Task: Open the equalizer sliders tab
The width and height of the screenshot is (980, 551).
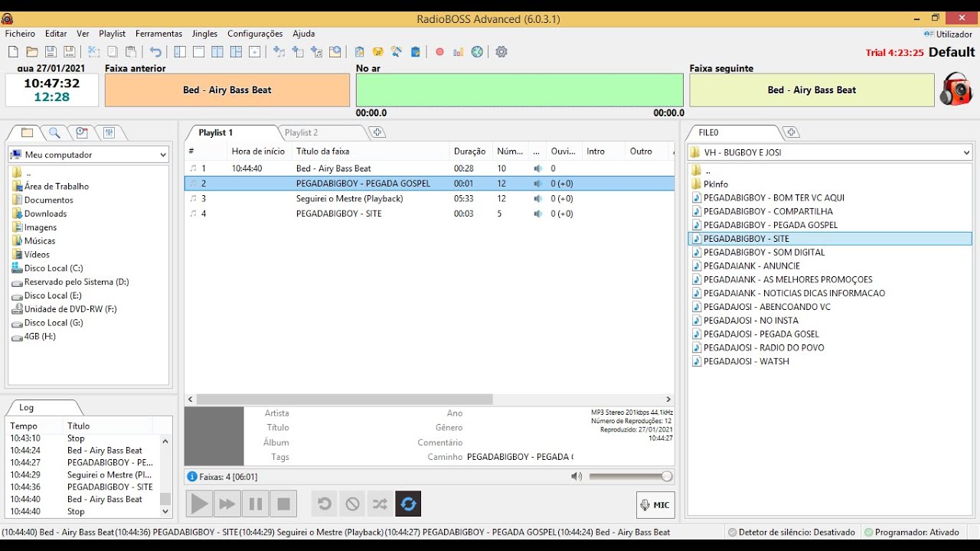Action: pos(109,132)
